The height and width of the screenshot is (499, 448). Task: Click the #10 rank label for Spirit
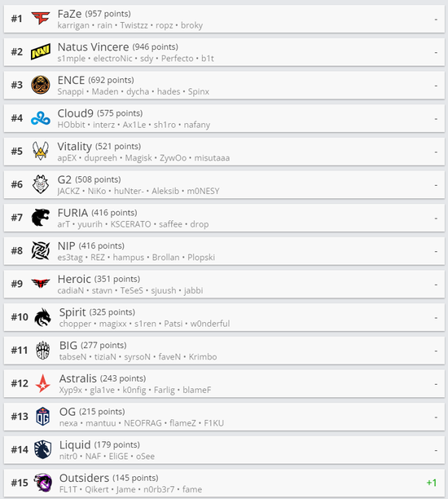point(20,317)
